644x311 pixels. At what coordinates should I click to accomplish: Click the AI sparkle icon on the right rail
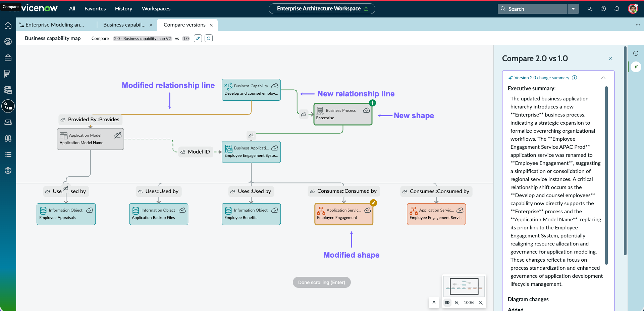click(x=636, y=67)
